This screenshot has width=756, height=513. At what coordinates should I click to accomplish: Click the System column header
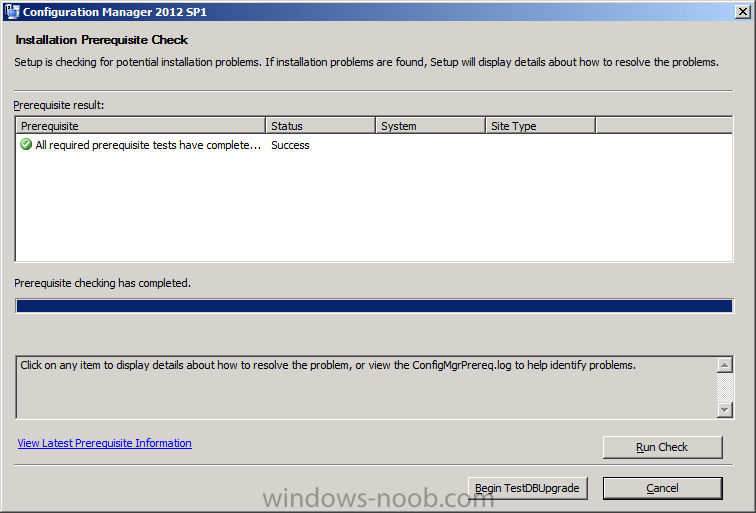431,126
